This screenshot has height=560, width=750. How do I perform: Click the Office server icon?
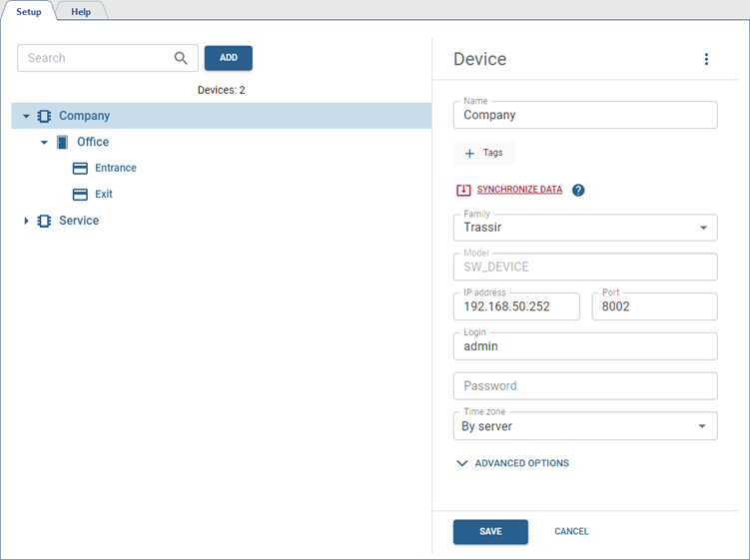click(x=62, y=142)
